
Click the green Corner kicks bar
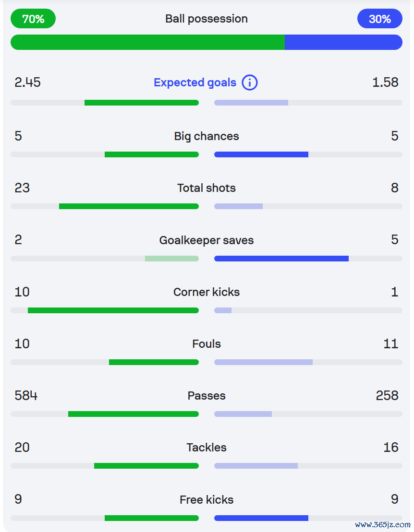tap(113, 310)
